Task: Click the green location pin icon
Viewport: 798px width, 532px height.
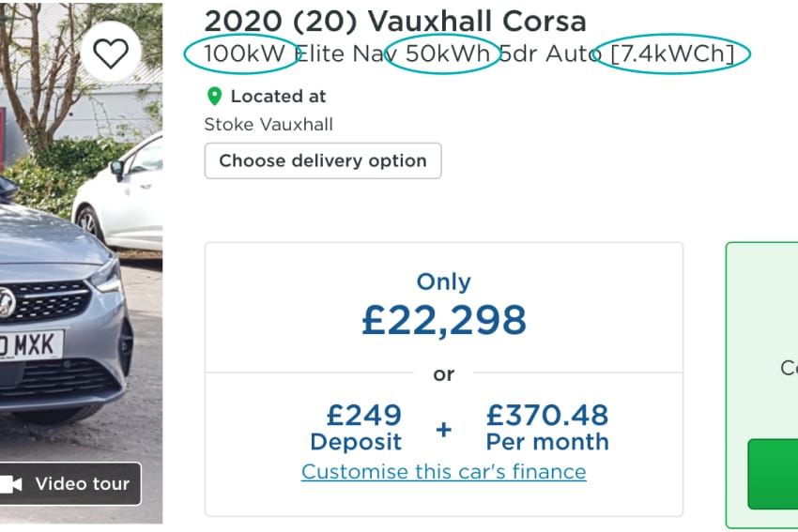Action: (x=214, y=96)
